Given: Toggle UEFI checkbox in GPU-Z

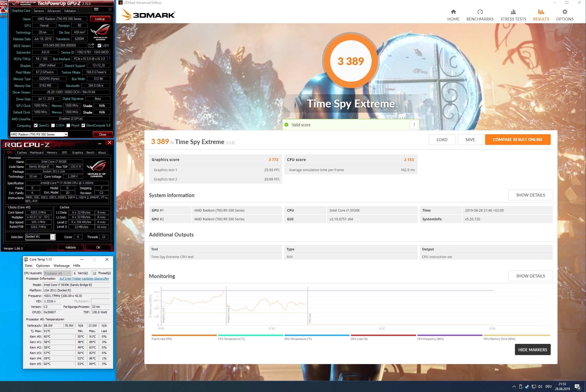Looking at the screenshot, I should (99, 46).
